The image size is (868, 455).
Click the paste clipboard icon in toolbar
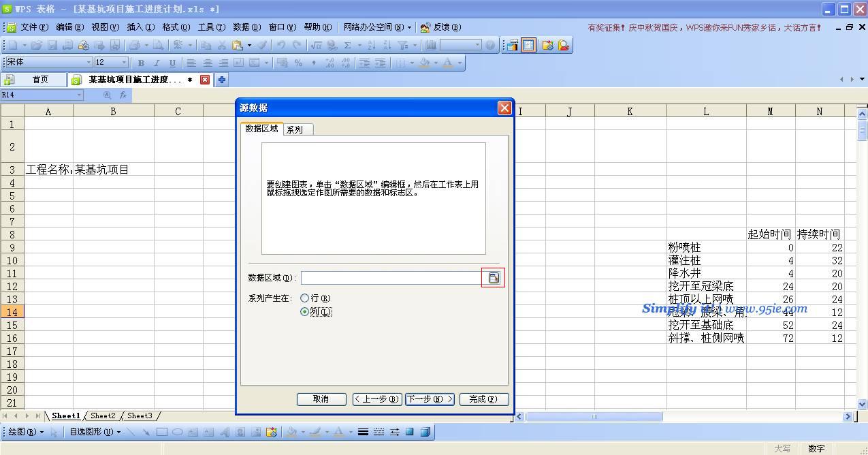click(x=237, y=45)
